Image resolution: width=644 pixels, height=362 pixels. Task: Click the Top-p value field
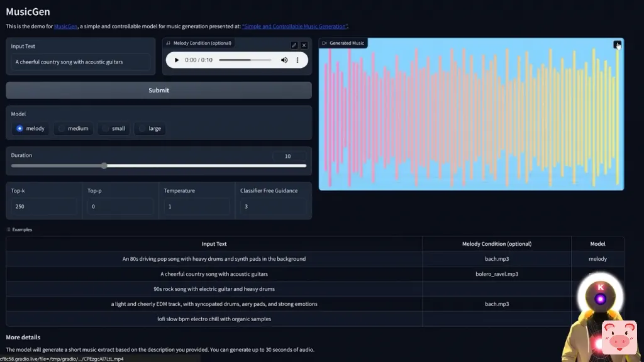(x=120, y=206)
